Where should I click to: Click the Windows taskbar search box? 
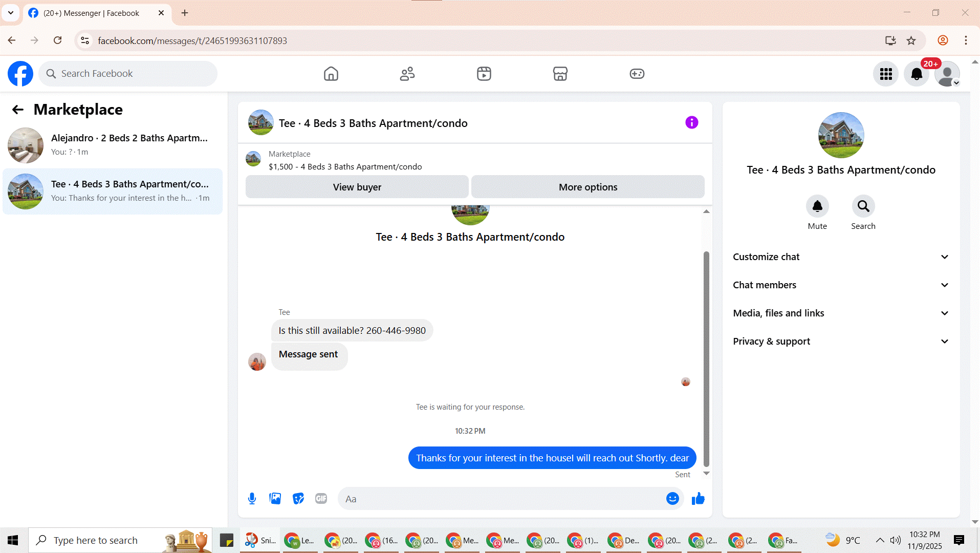click(120, 540)
